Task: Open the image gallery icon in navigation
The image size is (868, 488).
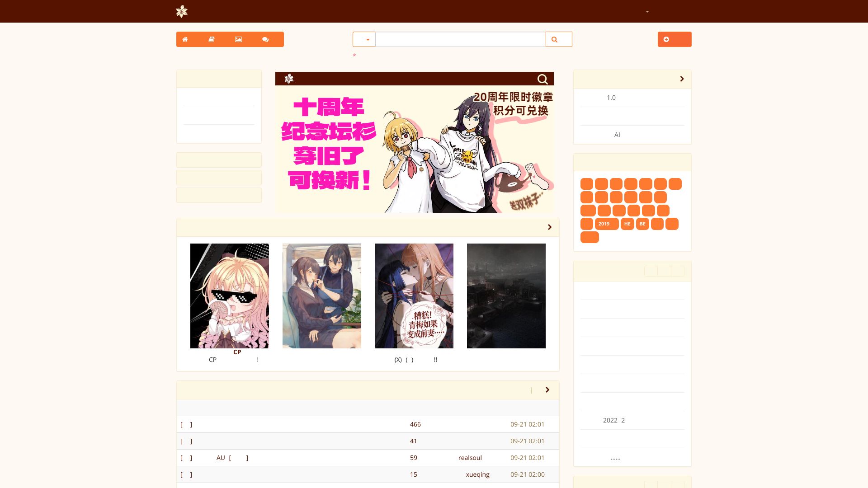Action: (x=238, y=39)
